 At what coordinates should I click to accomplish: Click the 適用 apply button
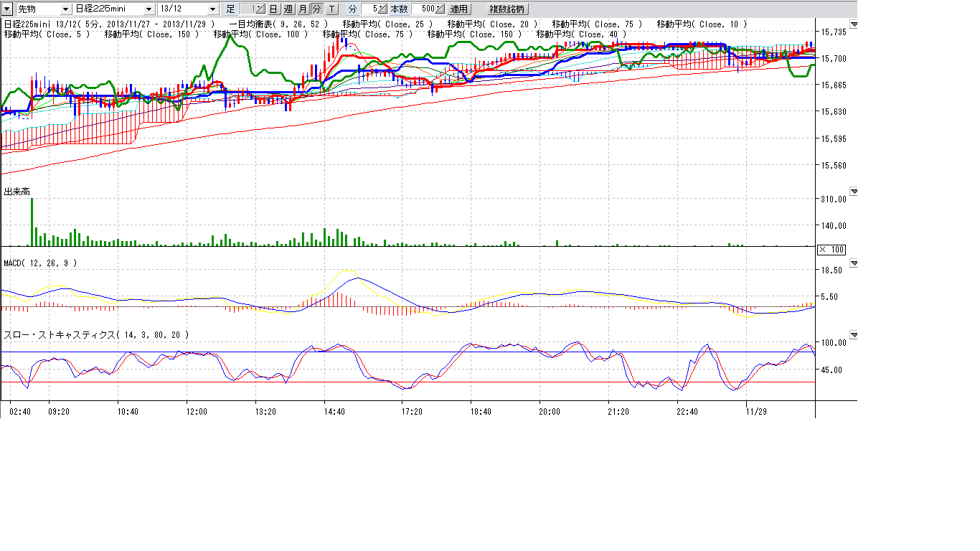458,9
